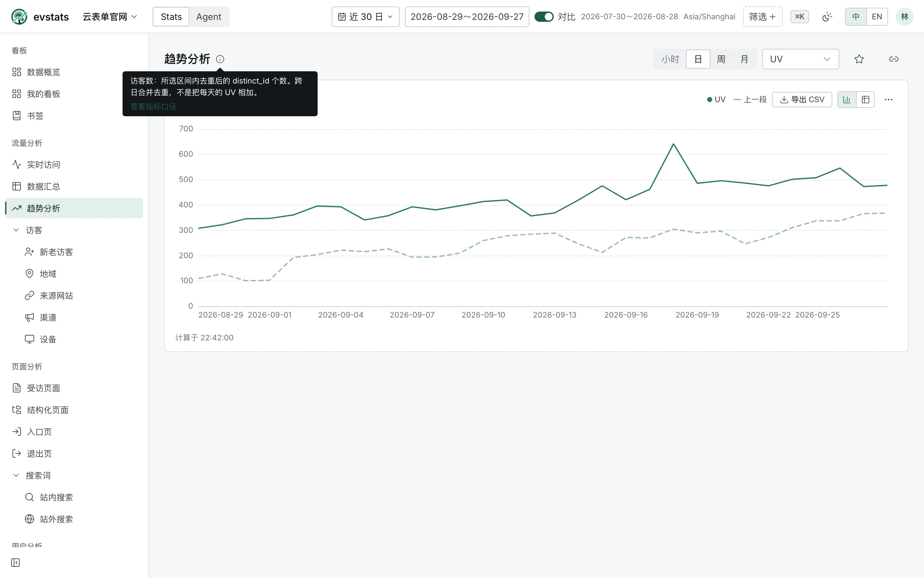Screen dimensions: 924x578
Task: Turn off the 对比 comparison switch
Action: 544,17
